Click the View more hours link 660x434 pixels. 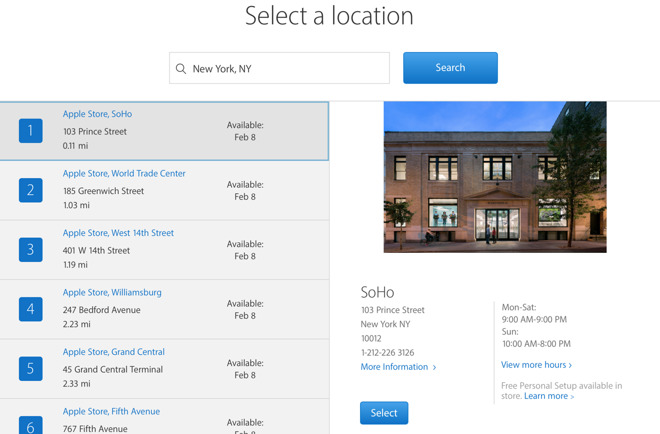[536, 365]
